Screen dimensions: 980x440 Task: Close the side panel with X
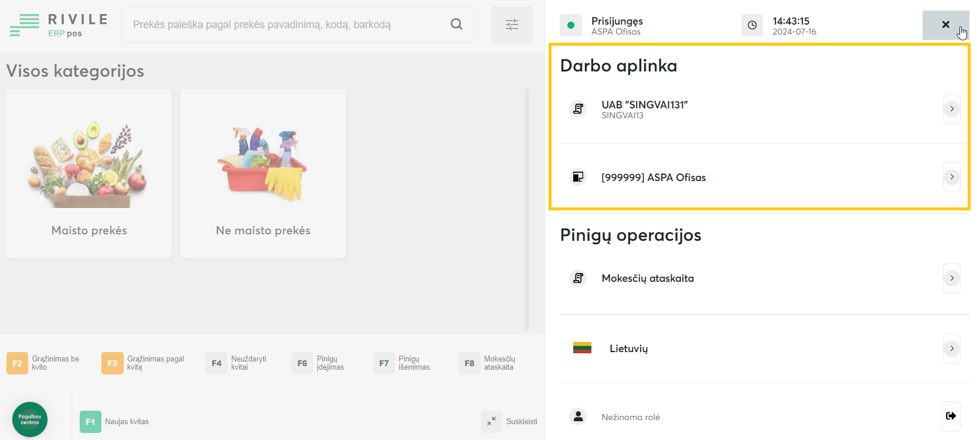click(x=945, y=25)
